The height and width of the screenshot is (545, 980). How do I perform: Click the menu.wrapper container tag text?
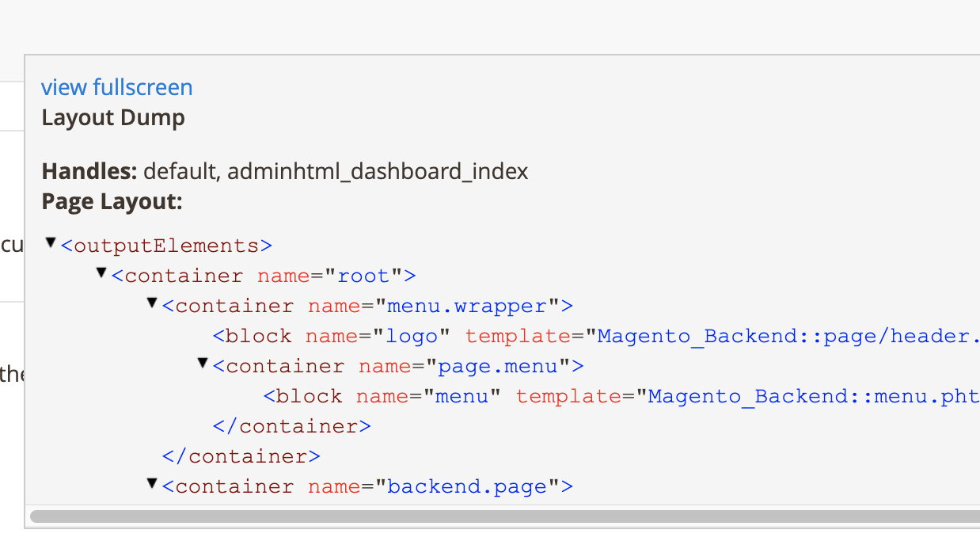pos(367,307)
